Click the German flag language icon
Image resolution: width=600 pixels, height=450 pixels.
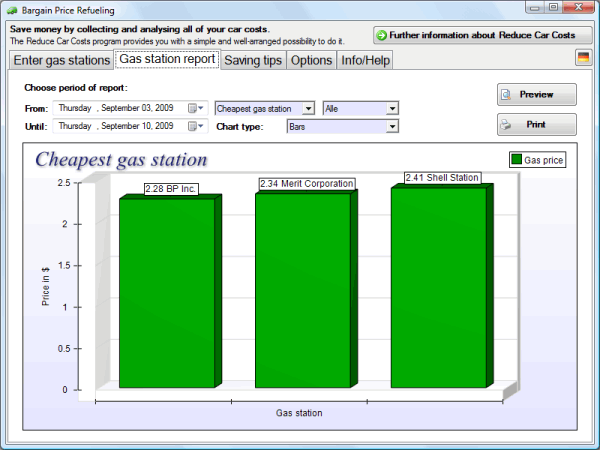coord(583,58)
